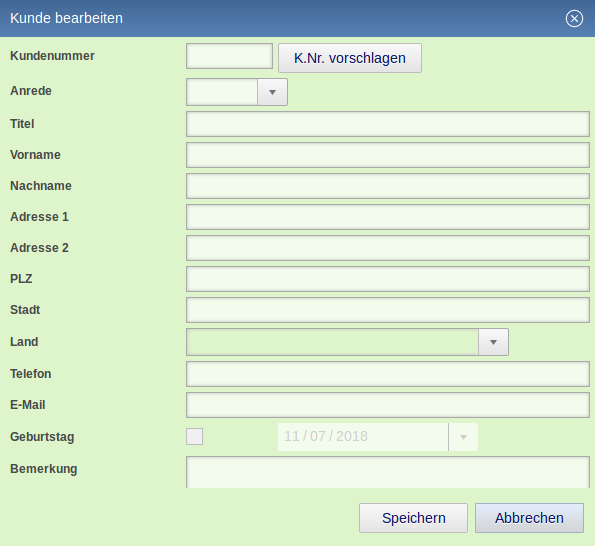Expand the Land dropdown list
This screenshot has width=595, height=546.
493,342
